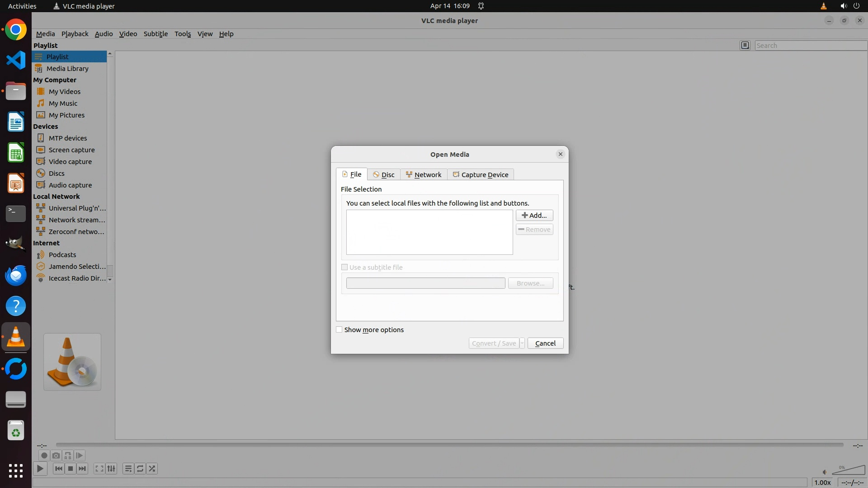Switch to the Capture Device tab
The width and height of the screenshot is (868, 488).
(481, 175)
